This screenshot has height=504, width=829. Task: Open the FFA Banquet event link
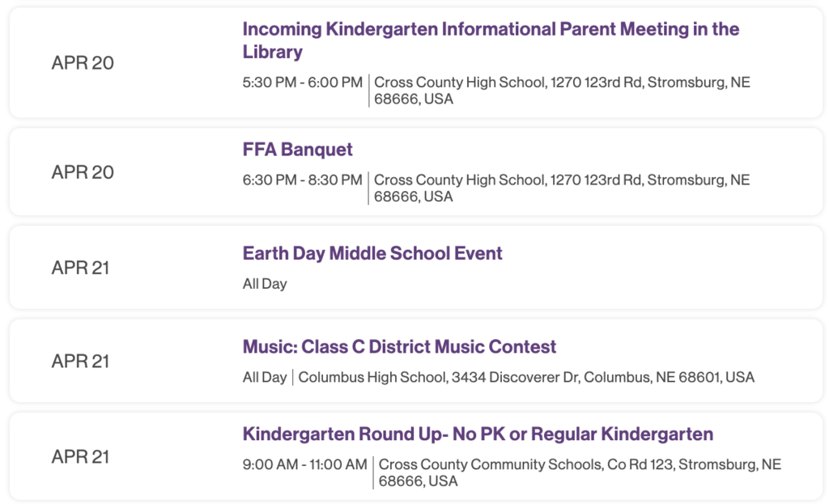tap(297, 150)
